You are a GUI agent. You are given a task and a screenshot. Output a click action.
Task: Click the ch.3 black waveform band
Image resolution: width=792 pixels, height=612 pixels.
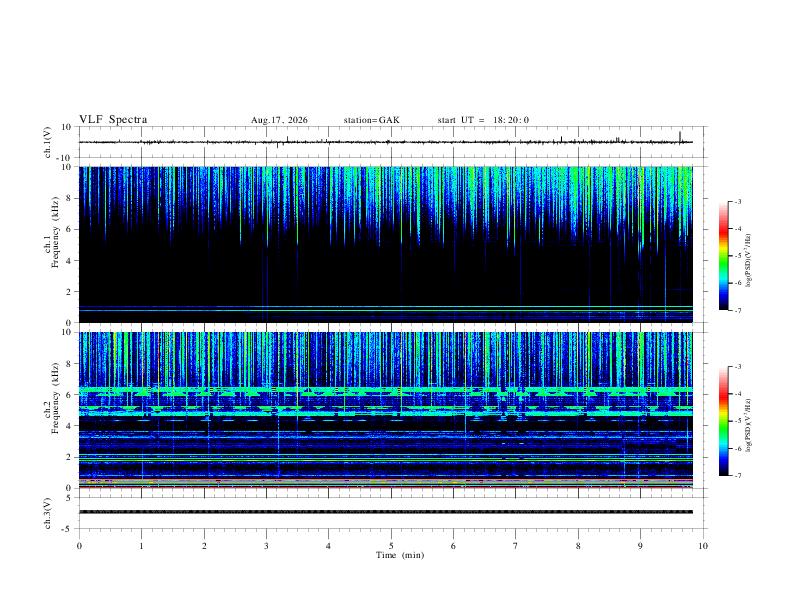coord(386,512)
